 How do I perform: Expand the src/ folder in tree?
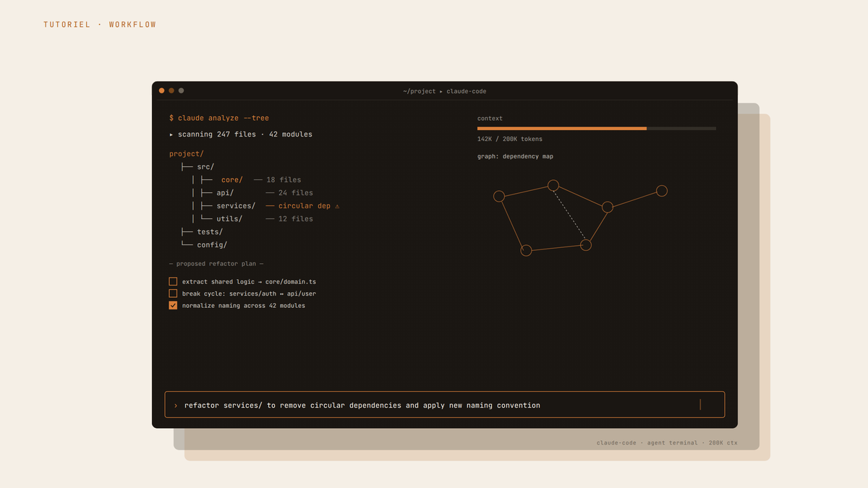point(205,167)
